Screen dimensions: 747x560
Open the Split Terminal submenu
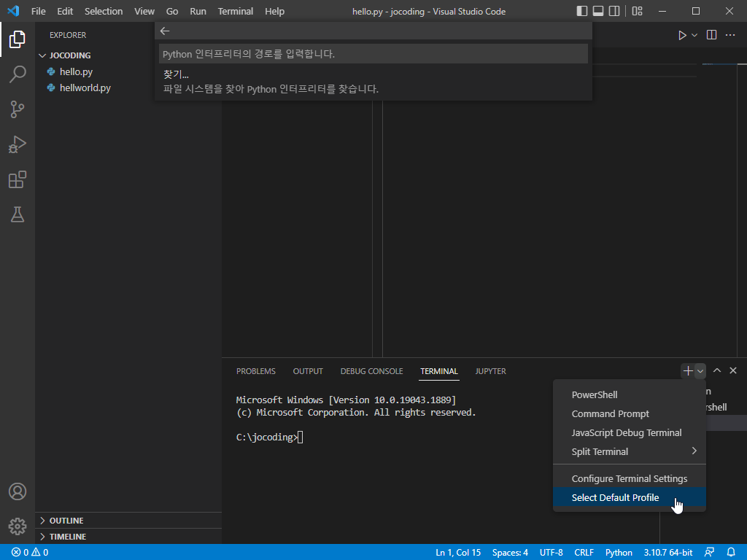click(x=630, y=451)
